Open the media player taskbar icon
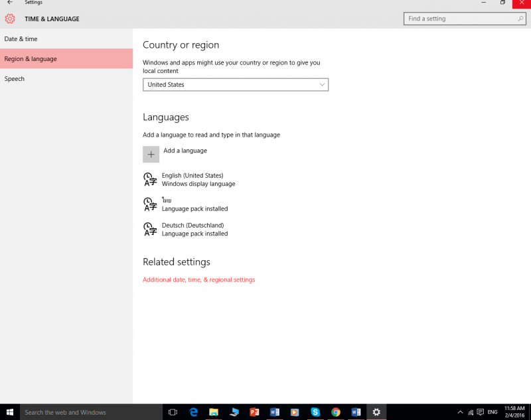 295,412
